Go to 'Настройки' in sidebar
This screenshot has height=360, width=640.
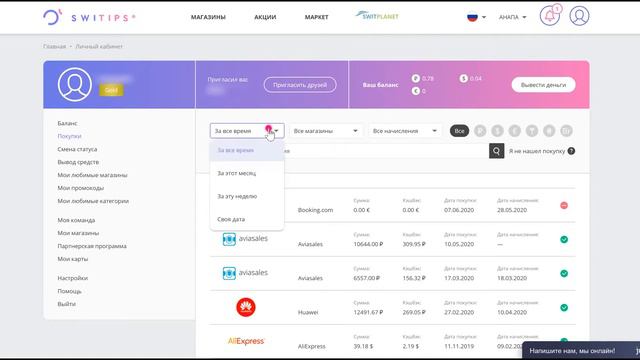click(73, 278)
